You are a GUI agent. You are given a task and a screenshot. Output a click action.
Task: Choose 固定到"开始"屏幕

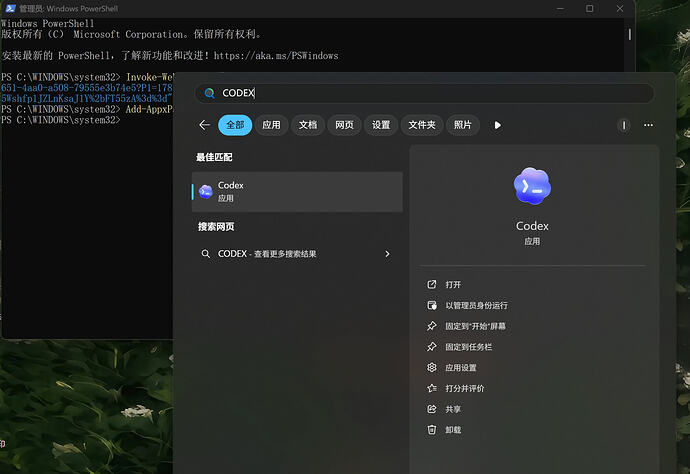[475, 326]
